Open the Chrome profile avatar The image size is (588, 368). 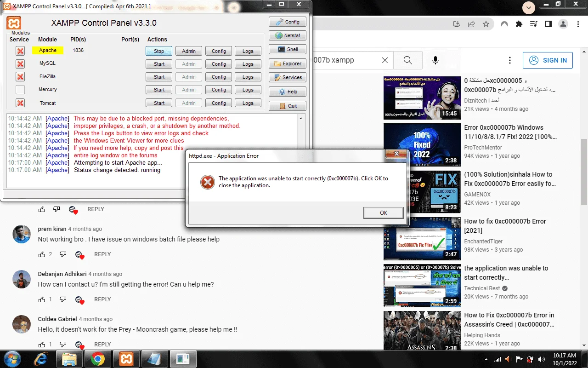coord(563,24)
